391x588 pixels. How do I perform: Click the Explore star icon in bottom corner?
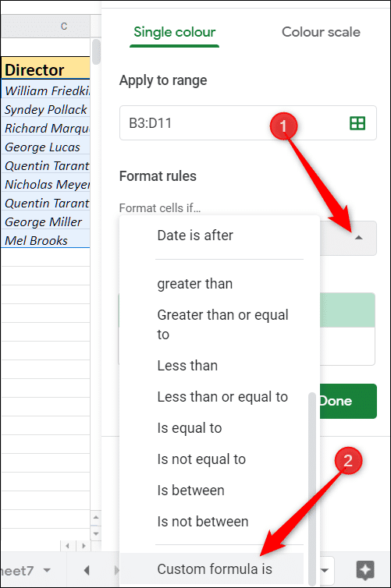pyautogui.click(x=365, y=570)
